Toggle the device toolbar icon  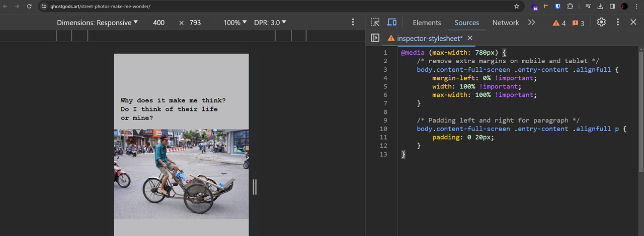[392, 22]
